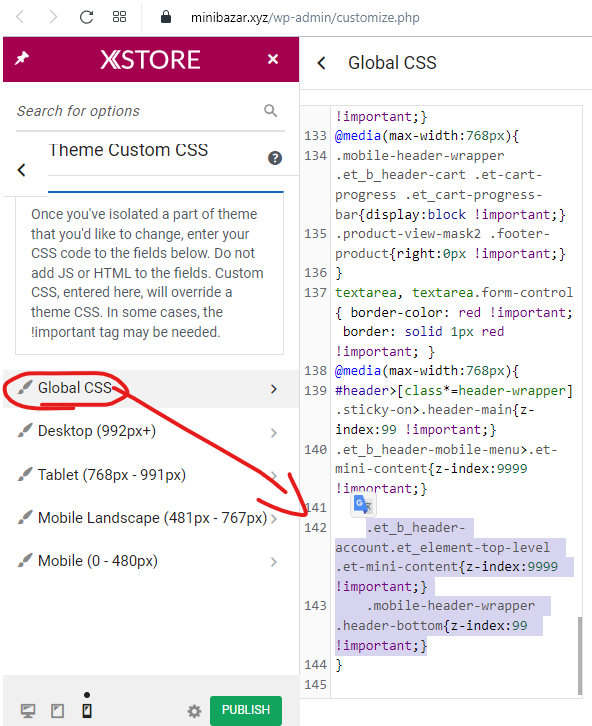This screenshot has width=592, height=726.
Task: Click the closing brace on line 144
Action: (339, 665)
